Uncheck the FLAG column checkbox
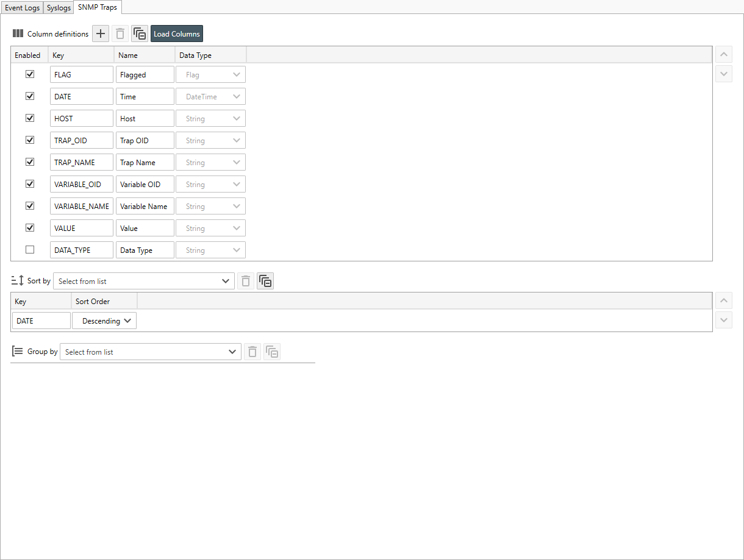This screenshot has width=744, height=560. pyautogui.click(x=30, y=74)
